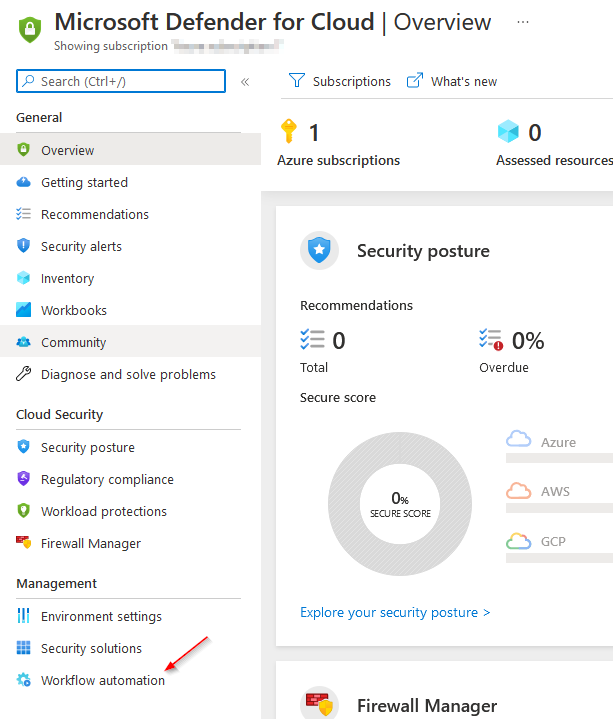This screenshot has height=719, width=613.
Task: Click the secure score donut chart
Action: pyautogui.click(x=400, y=504)
